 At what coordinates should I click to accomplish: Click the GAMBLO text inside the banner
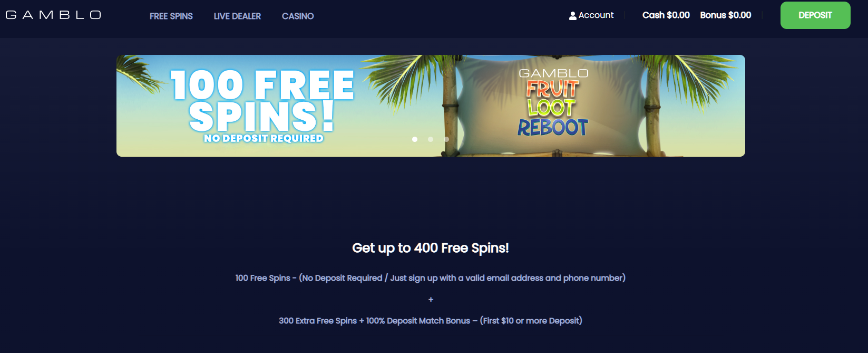click(x=553, y=73)
